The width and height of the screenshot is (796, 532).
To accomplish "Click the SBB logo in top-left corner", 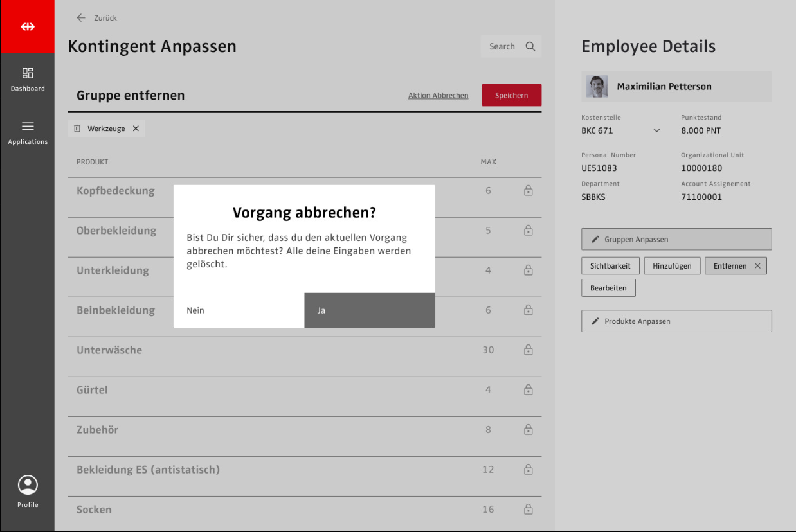I will (x=27, y=27).
